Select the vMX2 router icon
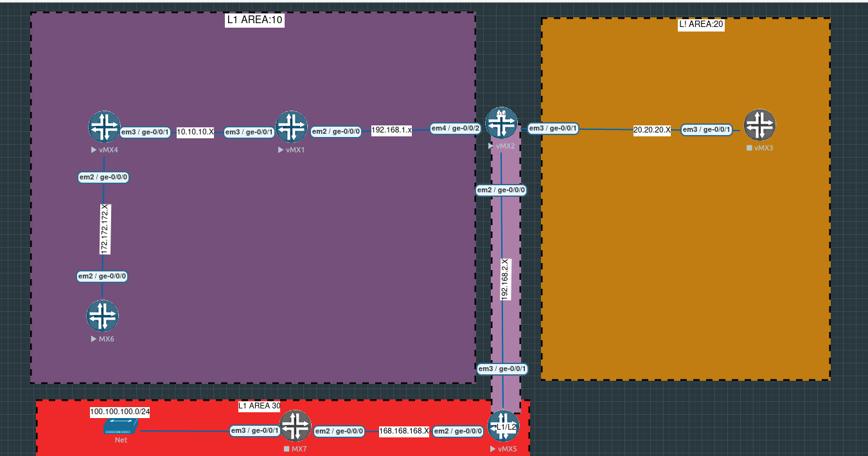Viewport: 868px width, 456px height. [502, 121]
